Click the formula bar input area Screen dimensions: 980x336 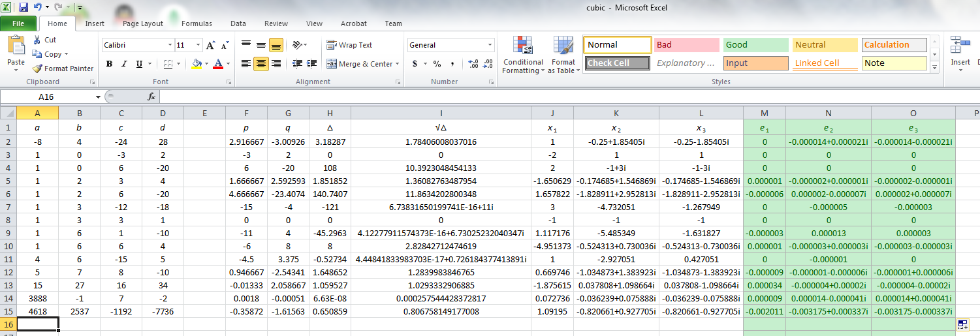click(x=568, y=97)
